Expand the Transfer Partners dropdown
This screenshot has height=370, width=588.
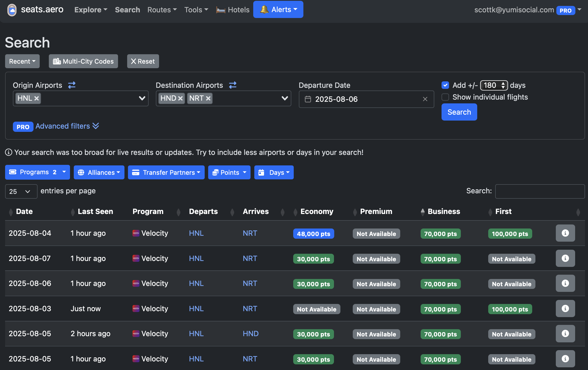tap(166, 172)
